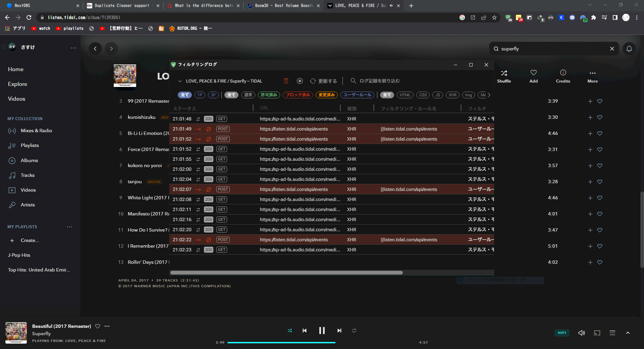This screenshot has width=644, height=349.
Task: Show more type filters with right chevron
Action: coord(489,95)
